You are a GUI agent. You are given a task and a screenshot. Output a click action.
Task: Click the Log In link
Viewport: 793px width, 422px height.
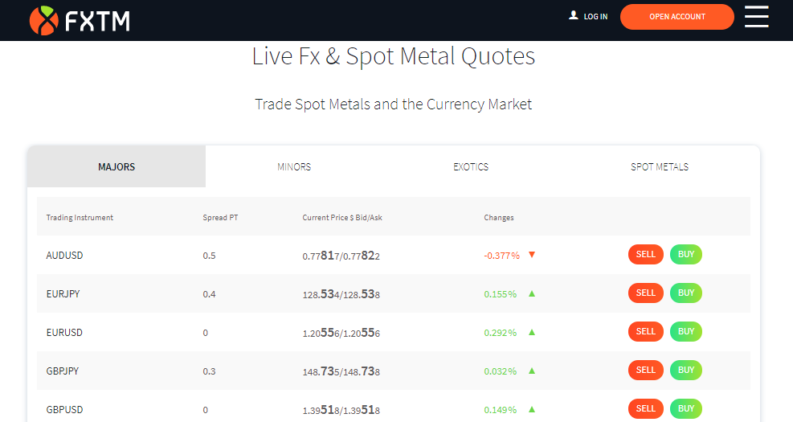pos(595,17)
